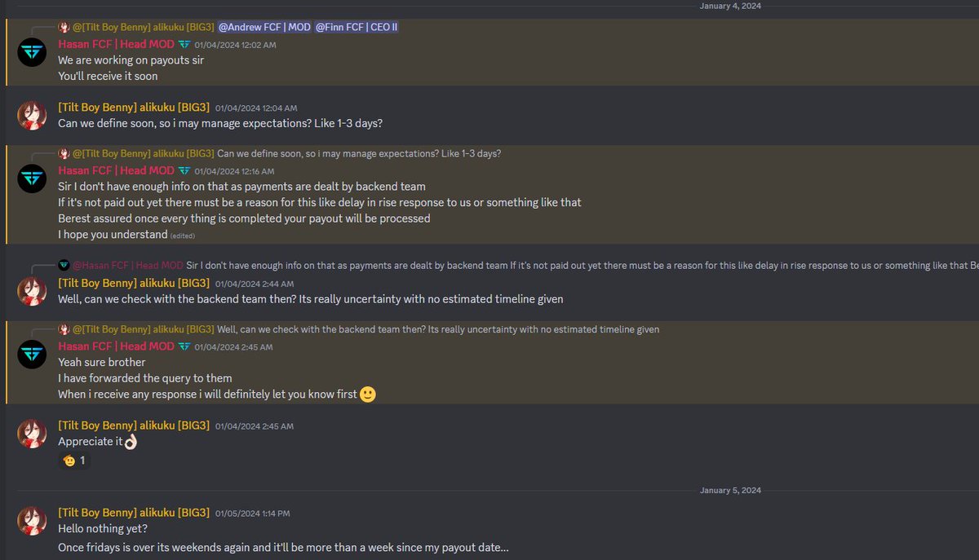
Task: Click small reply avatar before "@Hasan FCF | Head MOD"
Action: (x=64, y=266)
